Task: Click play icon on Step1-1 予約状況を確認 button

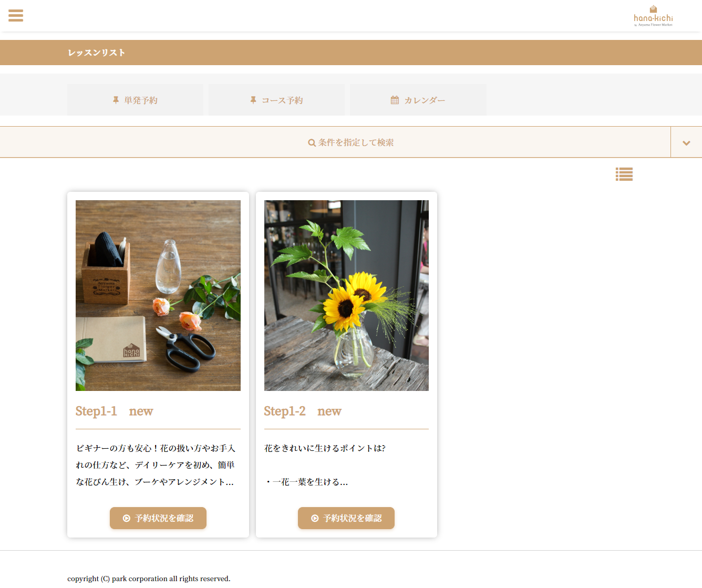Action: point(127,518)
